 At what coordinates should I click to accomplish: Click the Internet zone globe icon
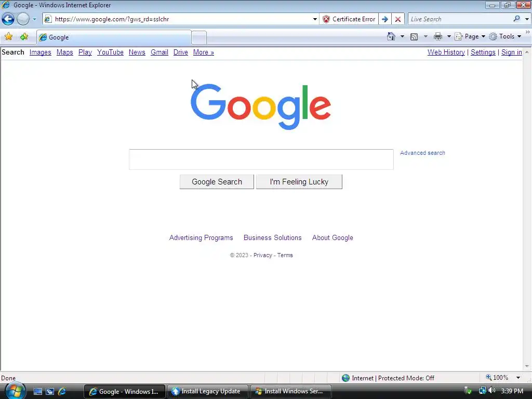pyautogui.click(x=345, y=378)
